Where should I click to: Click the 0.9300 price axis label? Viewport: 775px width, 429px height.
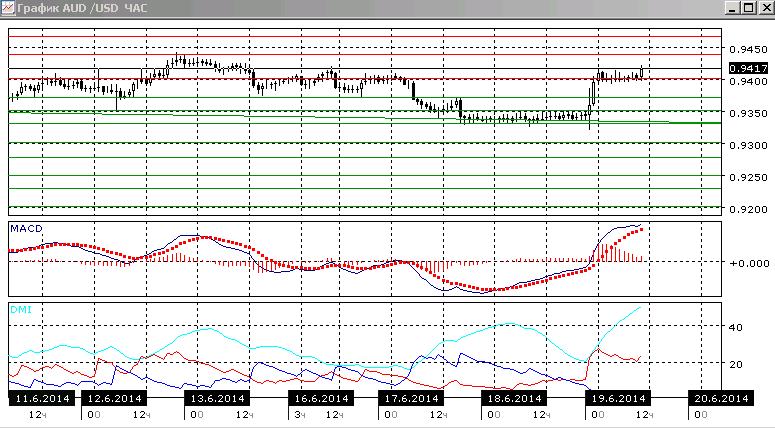coord(749,145)
